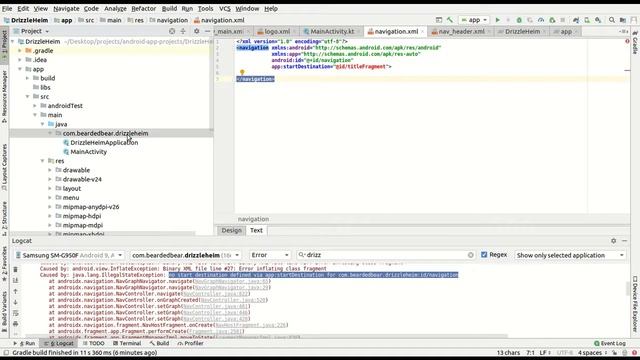Toggle the Regex checkbox

(x=484, y=255)
